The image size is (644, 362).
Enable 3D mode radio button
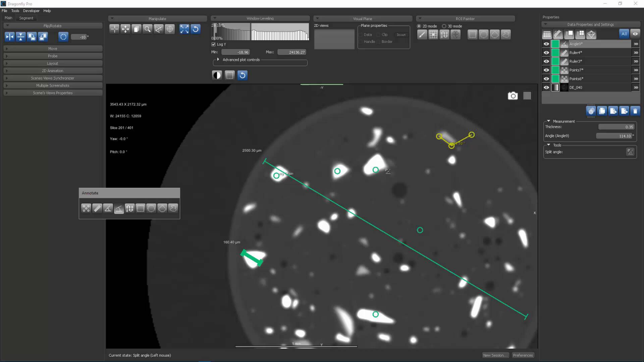point(444,26)
